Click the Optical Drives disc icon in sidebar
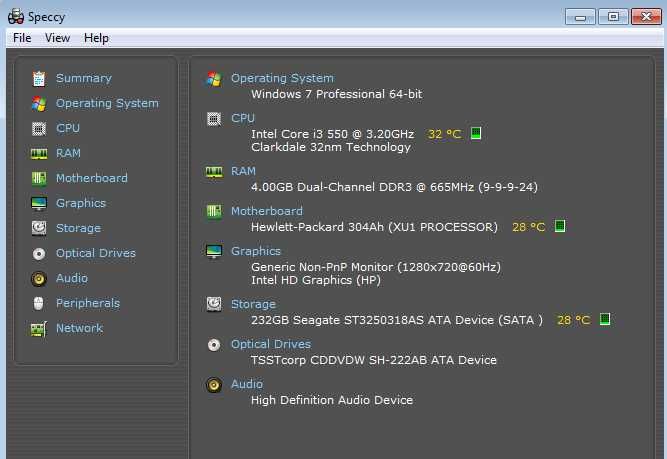Screen dimensions: 667x459 click(x=39, y=254)
